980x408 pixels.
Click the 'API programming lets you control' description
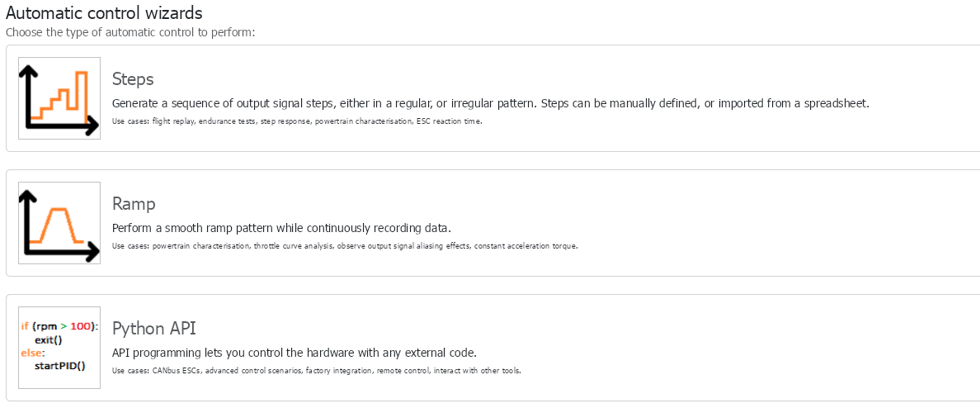coord(294,353)
